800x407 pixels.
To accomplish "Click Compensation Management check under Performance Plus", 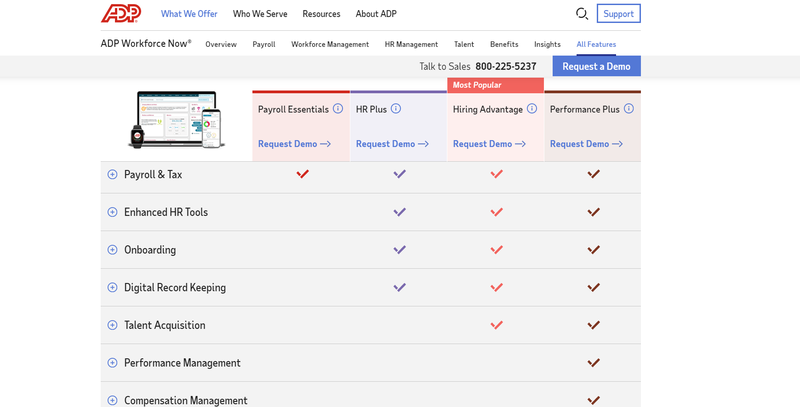I will [x=593, y=400].
